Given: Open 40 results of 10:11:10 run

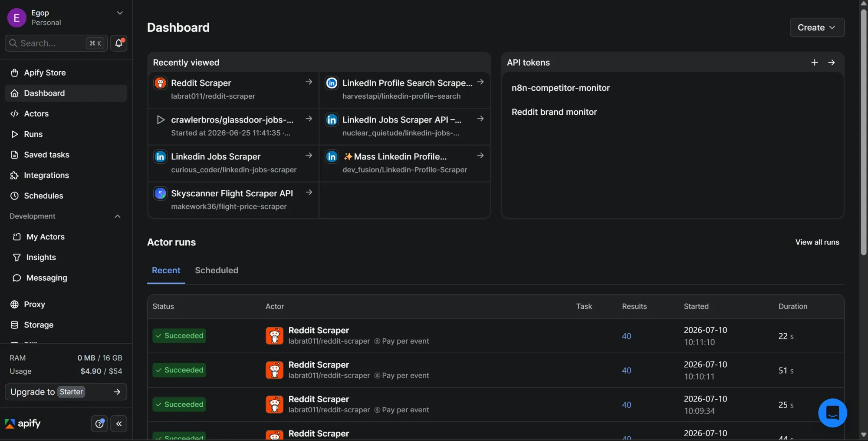Looking at the screenshot, I should click(x=626, y=336).
